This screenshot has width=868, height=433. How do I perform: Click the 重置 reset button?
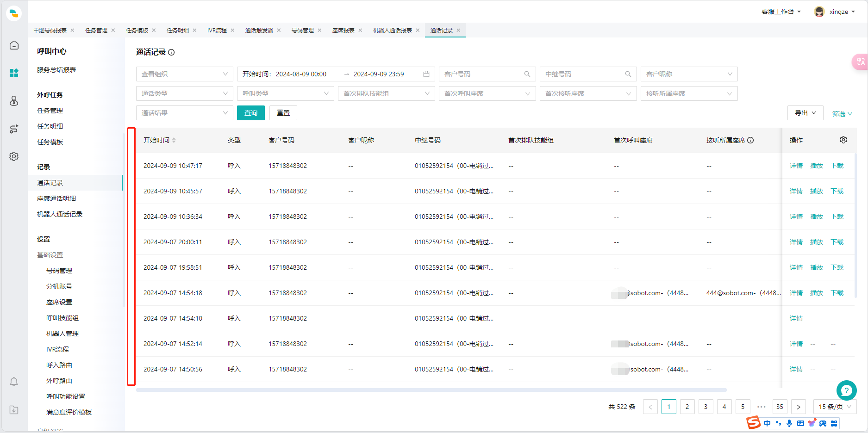tap(283, 113)
